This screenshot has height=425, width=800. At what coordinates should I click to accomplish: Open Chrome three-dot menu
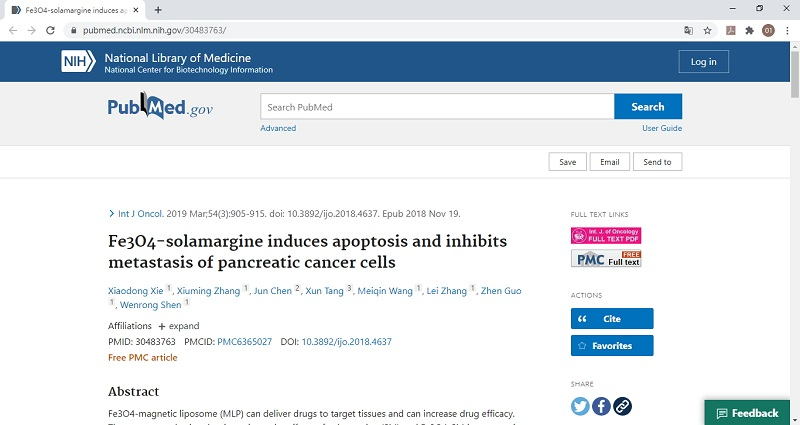point(787,30)
